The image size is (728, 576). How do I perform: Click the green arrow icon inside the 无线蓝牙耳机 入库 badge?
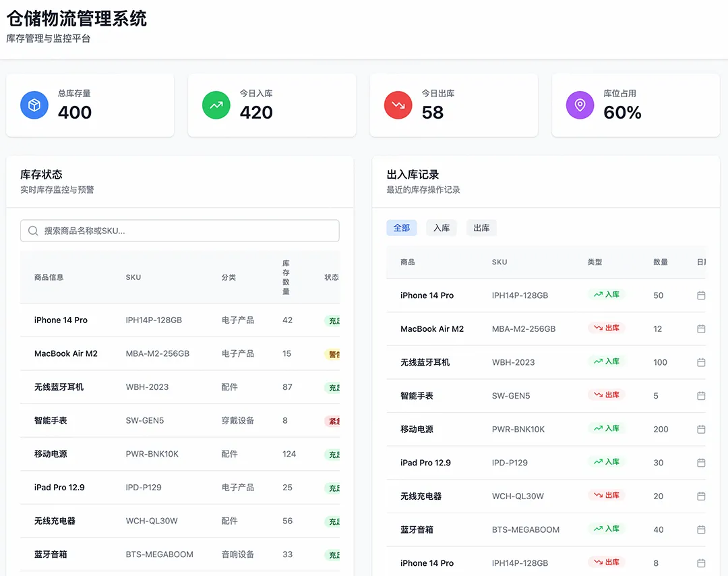[x=599, y=362]
